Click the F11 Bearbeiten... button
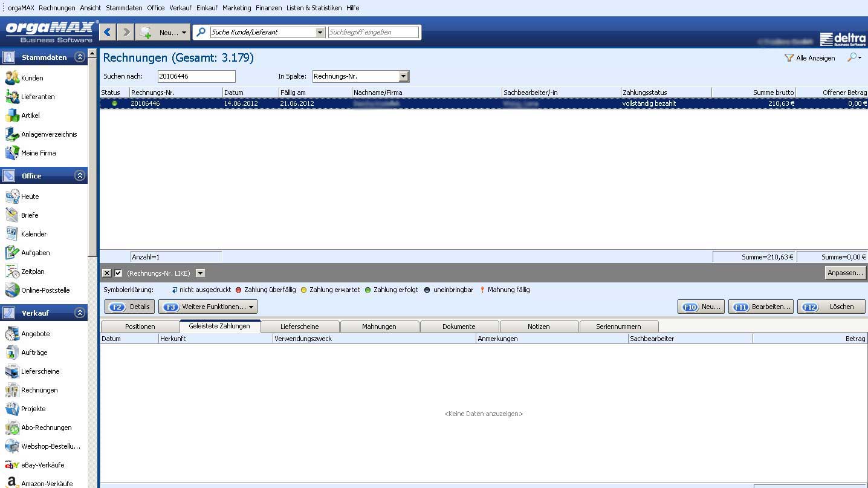Image resolution: width=868 pixels, height=488 pixels. (760, 307)
